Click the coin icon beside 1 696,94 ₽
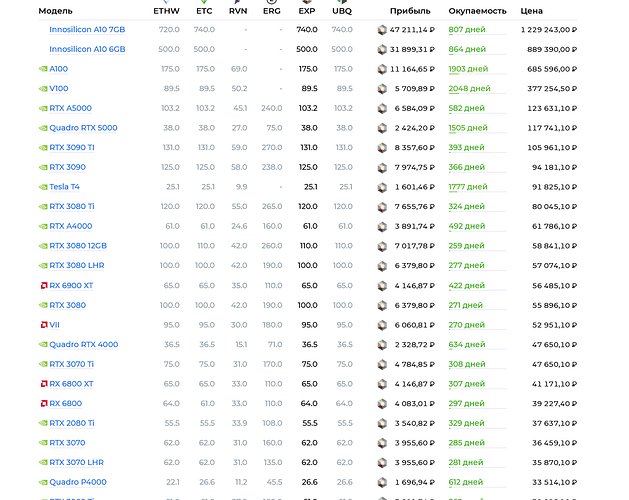This screenshot has width=629, height=500. tap(382, 482)
